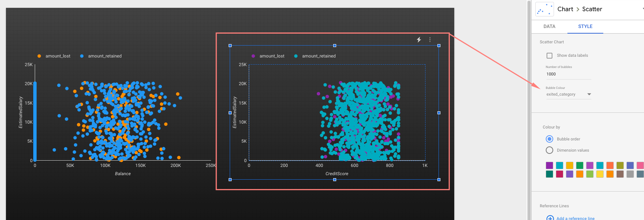Select the Dimension values radio option
The image size is (644, 220).
tap(549, 150)
